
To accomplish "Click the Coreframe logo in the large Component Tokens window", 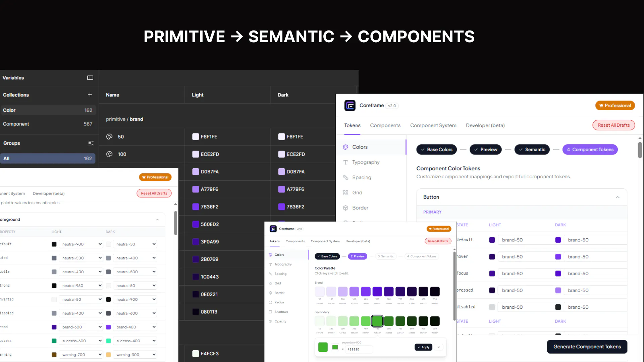I will pos(350,106).
